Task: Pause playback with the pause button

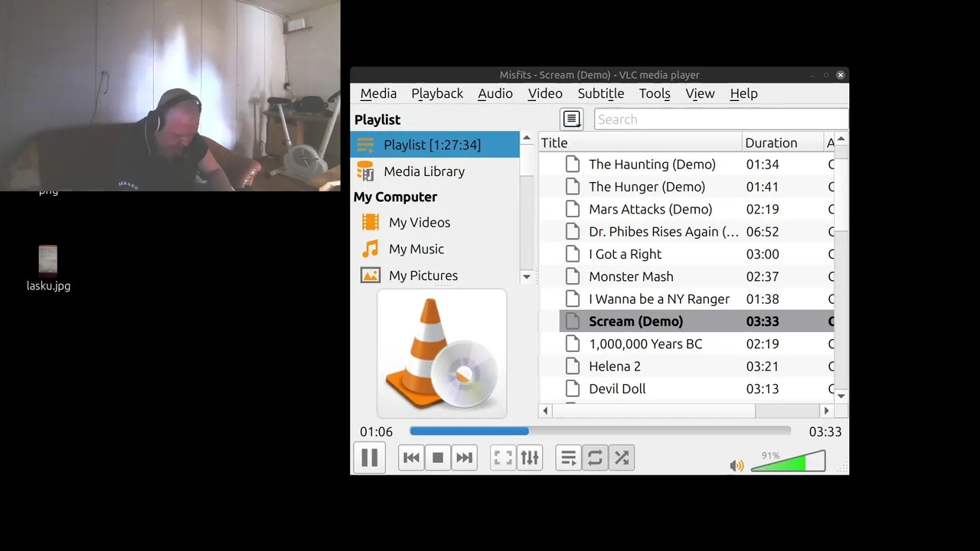Action: pyautogui.click(x=369, y=458)
